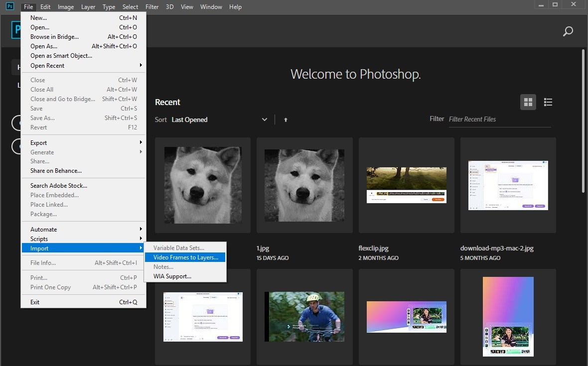
Task: Open the File menu in menu bar
Action: point(28,7)
